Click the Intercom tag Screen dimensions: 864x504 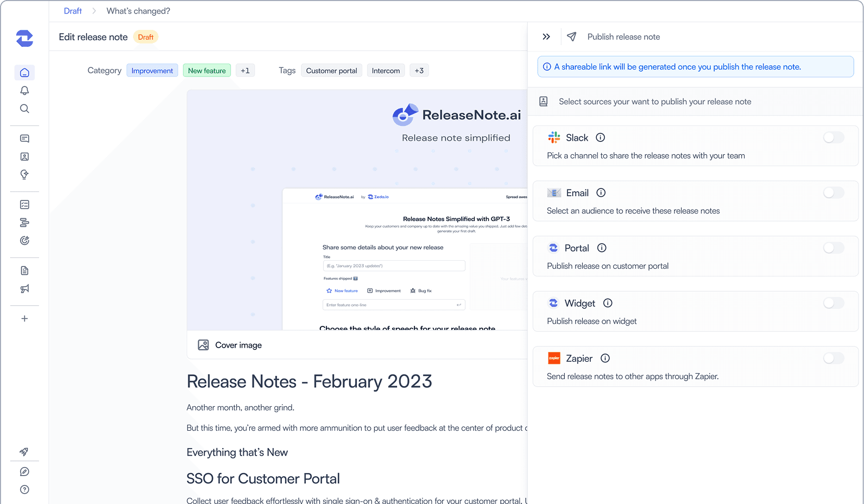click(x=386, y=71)
